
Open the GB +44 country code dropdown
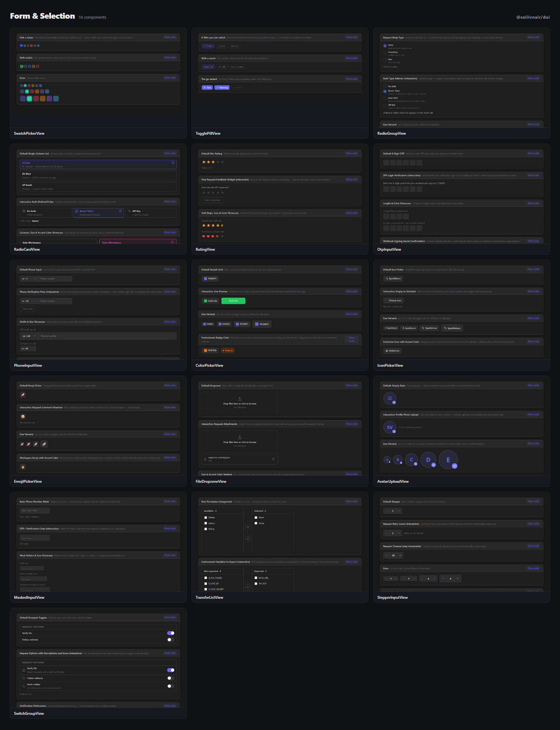pyautogui.click(x=29, y=336)
